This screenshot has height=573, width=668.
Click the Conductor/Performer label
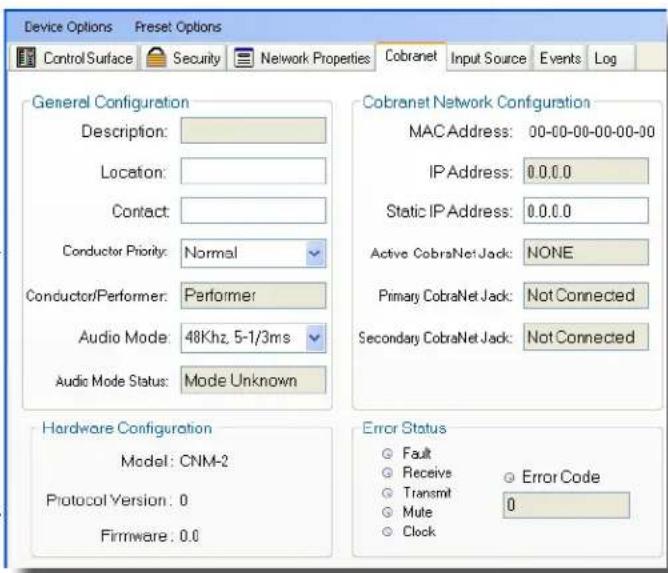click(97, 296)
